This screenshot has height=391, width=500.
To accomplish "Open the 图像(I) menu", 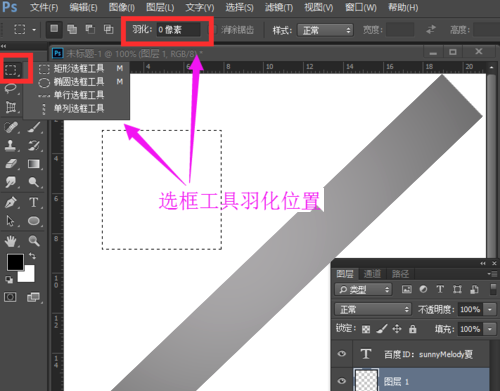I will 122,7.
